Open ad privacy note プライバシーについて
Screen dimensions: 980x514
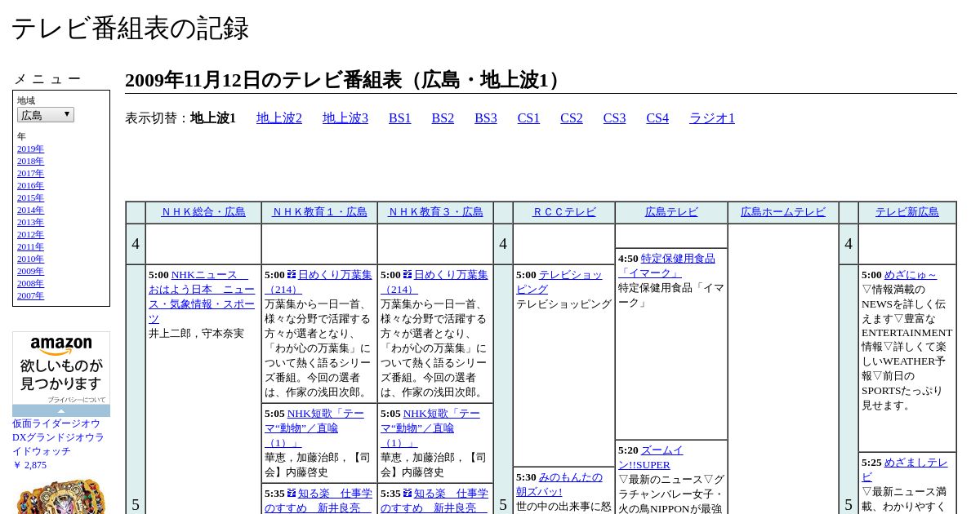tap(76, 400)
